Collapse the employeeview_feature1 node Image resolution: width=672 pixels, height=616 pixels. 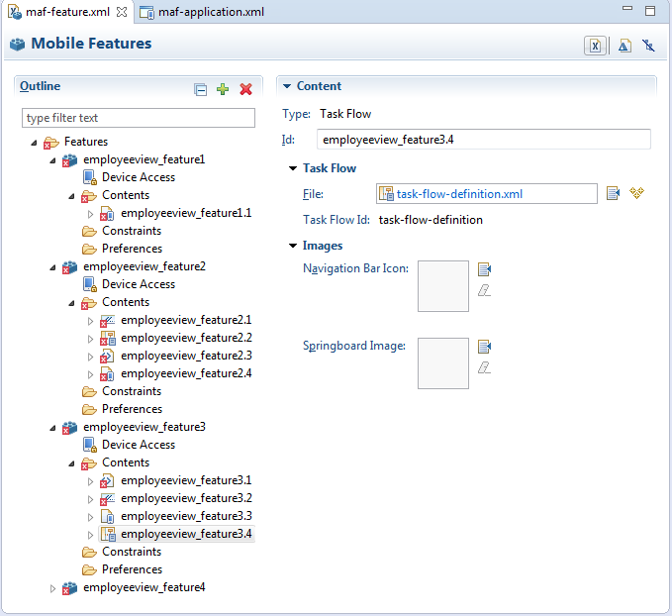pos(52,160)
